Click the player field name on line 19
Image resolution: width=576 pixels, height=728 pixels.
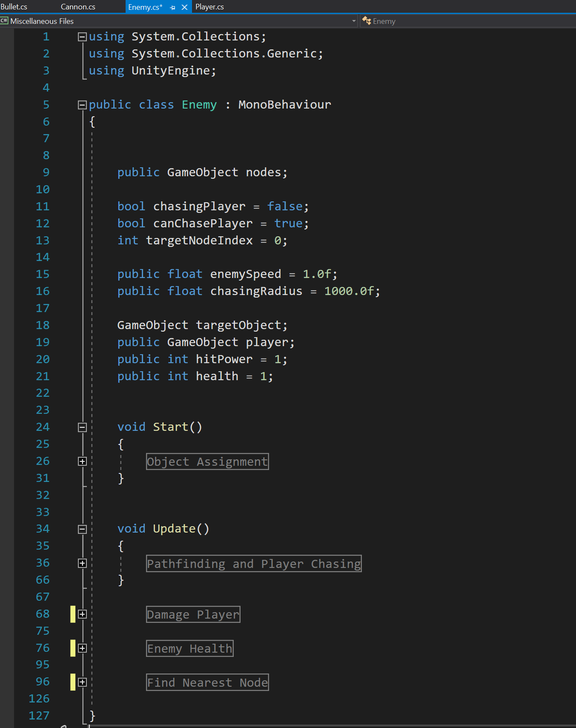(267, 342)
